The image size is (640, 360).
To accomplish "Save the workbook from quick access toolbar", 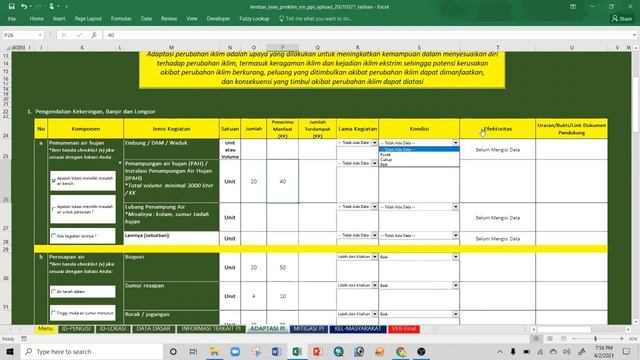I will click(x=11, y=7).
